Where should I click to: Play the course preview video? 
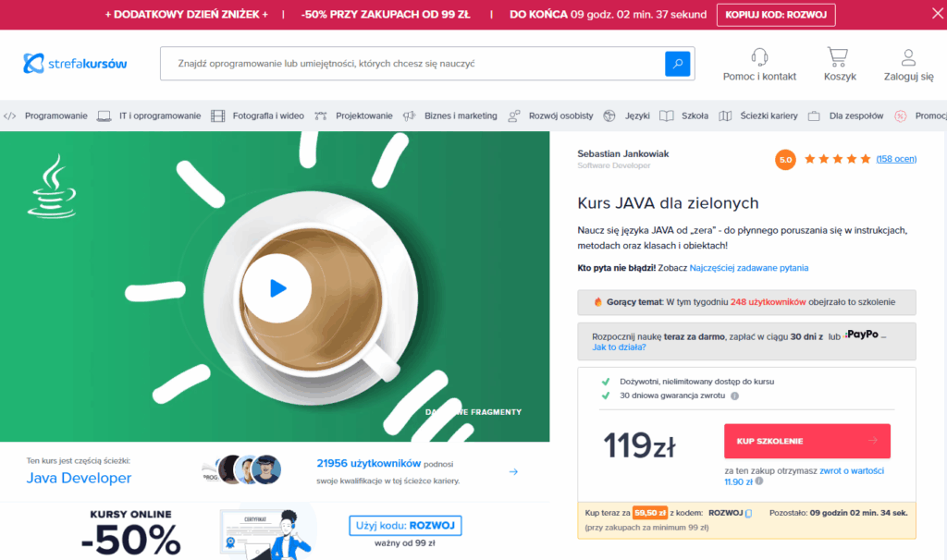coord(277,288)
